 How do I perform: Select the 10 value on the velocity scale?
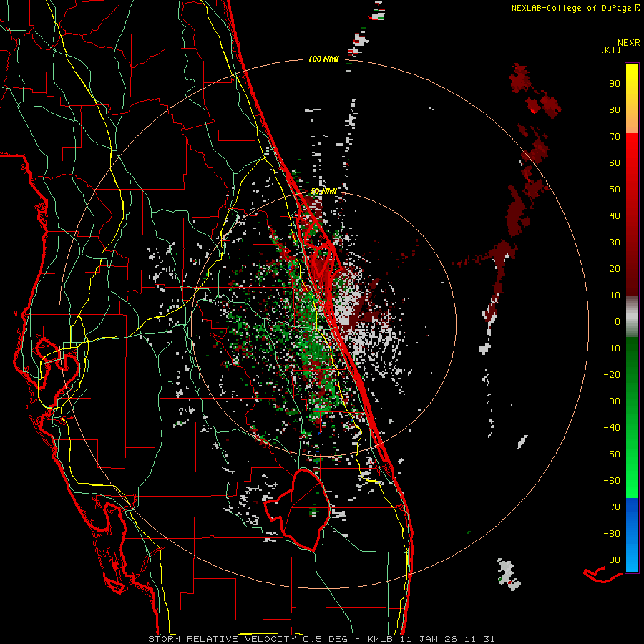[615, 296]
